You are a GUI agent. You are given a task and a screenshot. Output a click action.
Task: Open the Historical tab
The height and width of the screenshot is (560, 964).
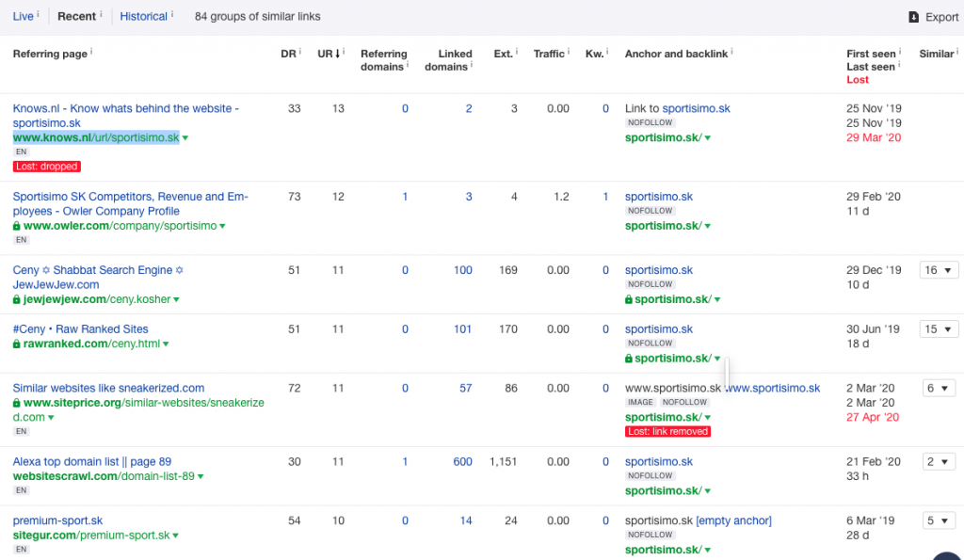(x=144, y=17)
